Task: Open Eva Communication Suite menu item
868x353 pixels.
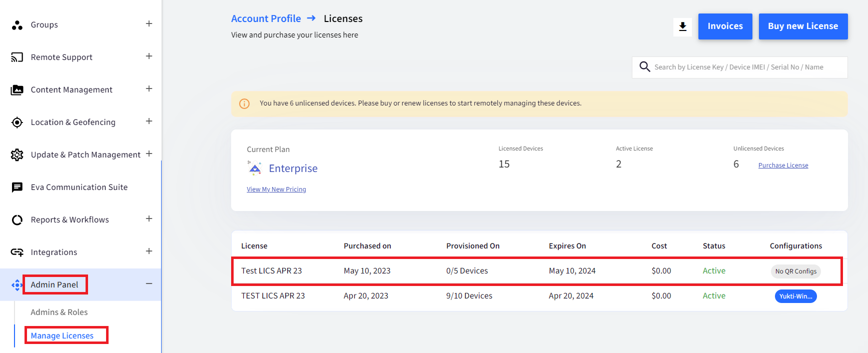Action: (79, 187)
